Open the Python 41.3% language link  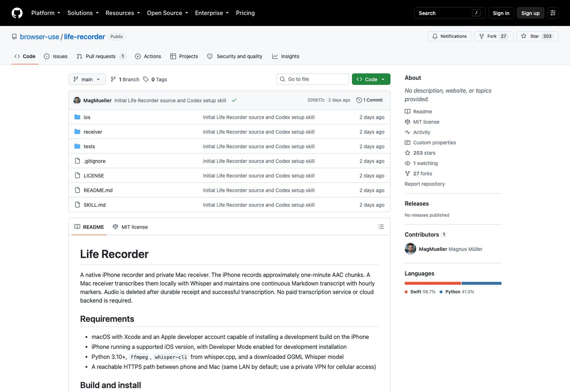(457, 292)
